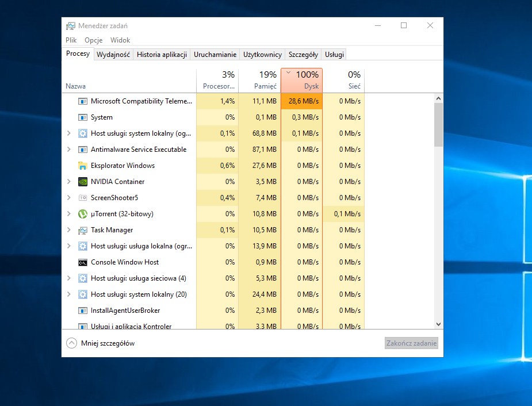Click the scrollbar up arrow
Screen dimensions: 532x406
438,98
